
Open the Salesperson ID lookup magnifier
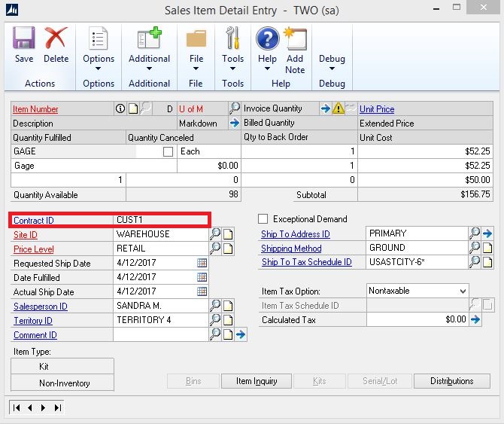coord(215,305)
